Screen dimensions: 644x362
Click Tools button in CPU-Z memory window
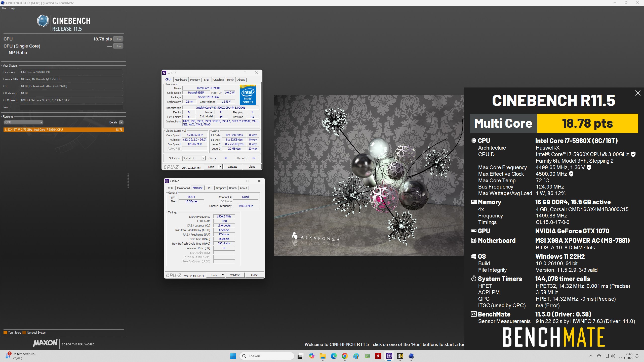pos(214,275)
